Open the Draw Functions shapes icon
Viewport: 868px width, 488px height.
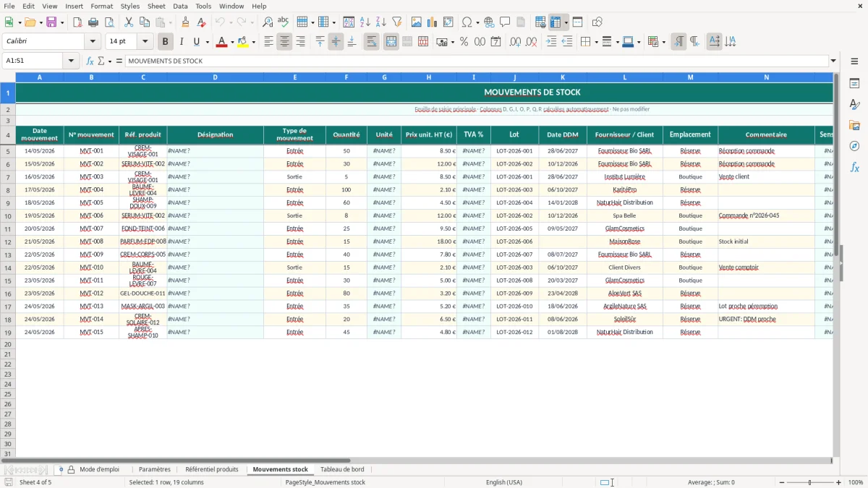[597, 22]
